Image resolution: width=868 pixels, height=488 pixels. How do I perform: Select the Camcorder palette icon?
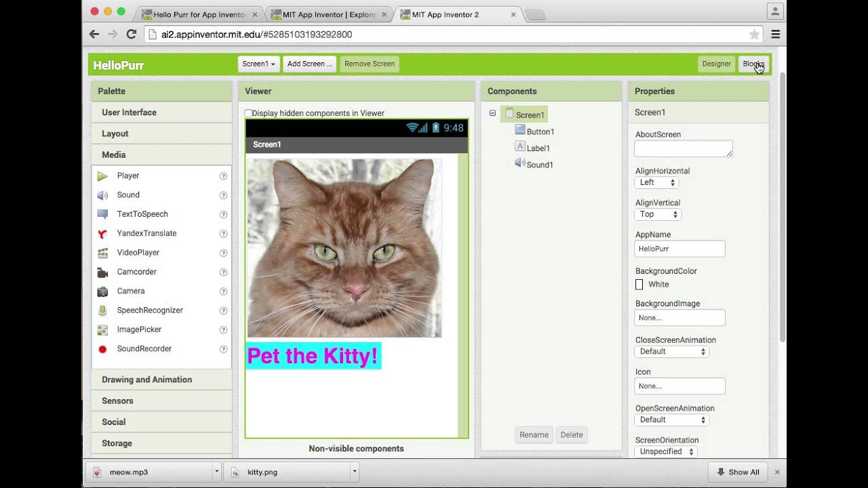click(102, 272)
